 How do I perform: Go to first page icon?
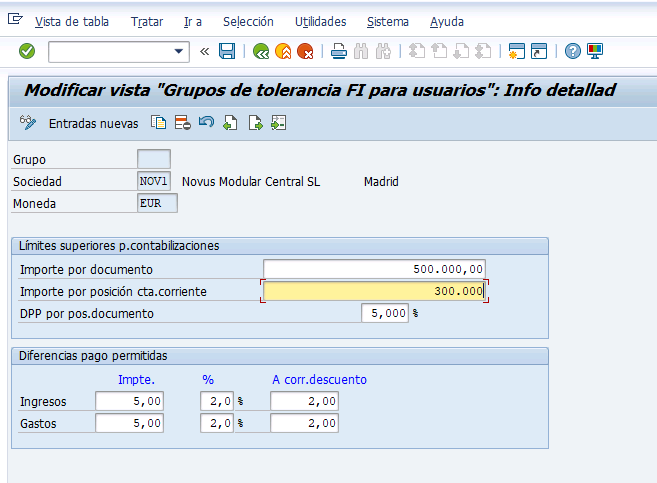point(416,52)
